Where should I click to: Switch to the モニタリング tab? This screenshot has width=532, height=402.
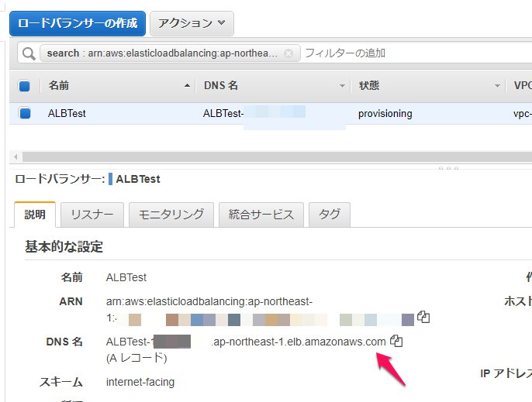pyautogui.click(x=171, y=215)
